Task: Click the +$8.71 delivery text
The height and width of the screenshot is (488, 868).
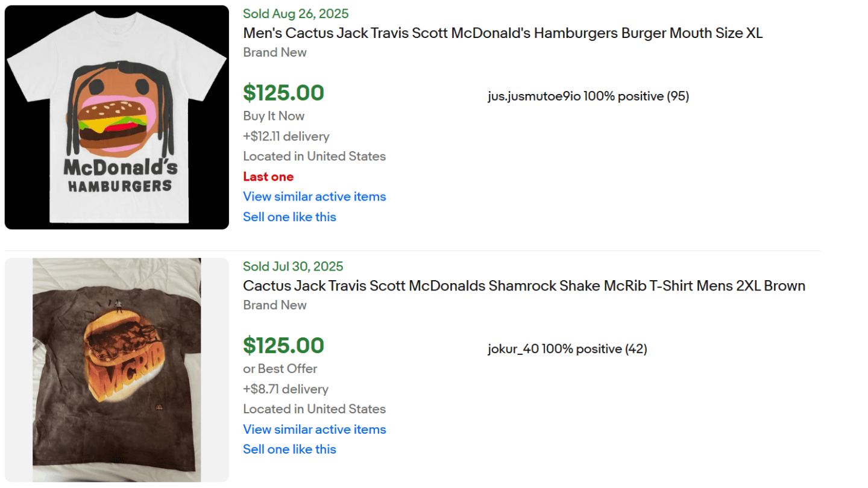Action: (285, 389)
